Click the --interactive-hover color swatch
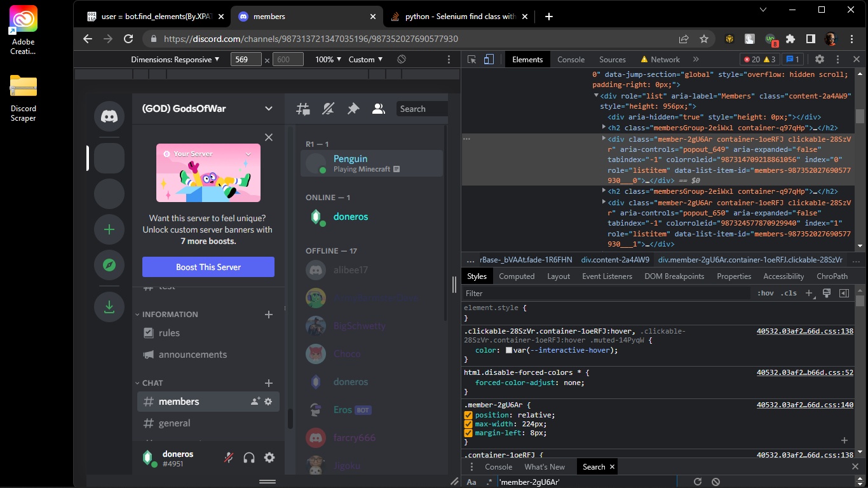 point(509,350)
